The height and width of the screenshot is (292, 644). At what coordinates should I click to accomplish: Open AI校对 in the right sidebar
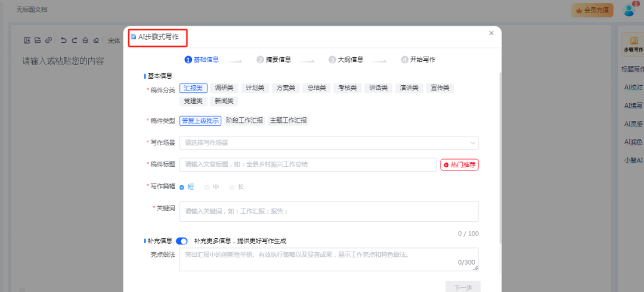coord(633,86)
